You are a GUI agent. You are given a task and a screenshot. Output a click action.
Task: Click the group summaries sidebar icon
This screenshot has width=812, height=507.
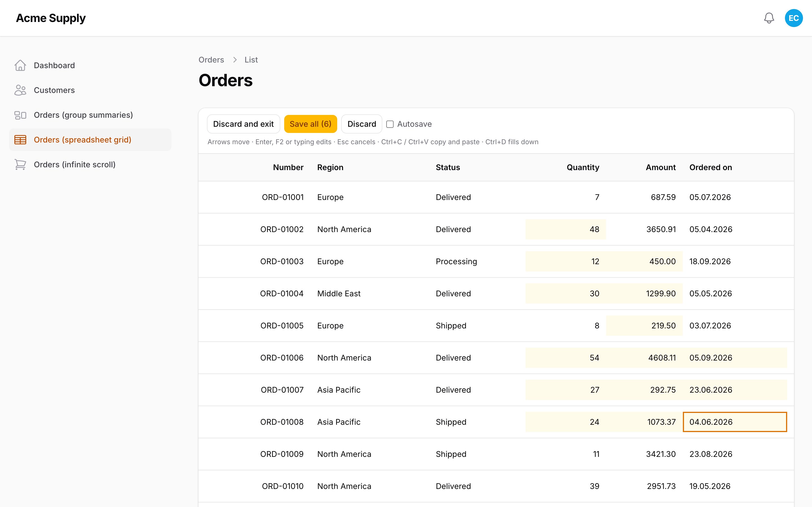pos(20,115)
